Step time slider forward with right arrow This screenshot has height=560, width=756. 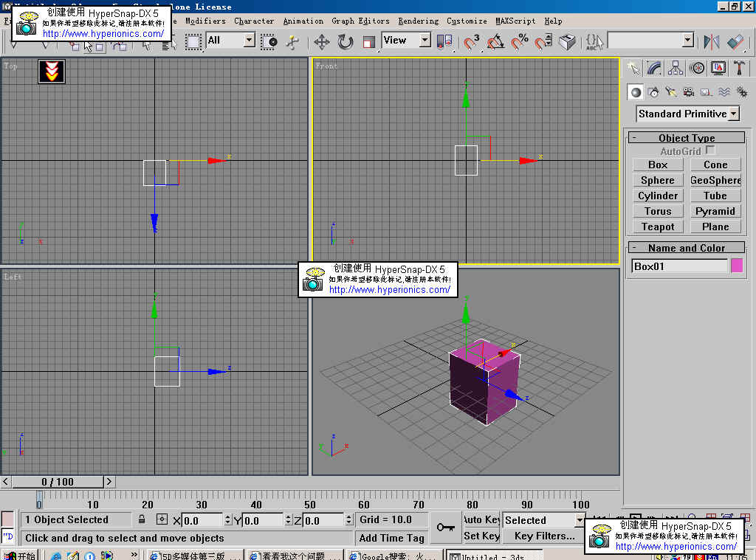[109, 482]
